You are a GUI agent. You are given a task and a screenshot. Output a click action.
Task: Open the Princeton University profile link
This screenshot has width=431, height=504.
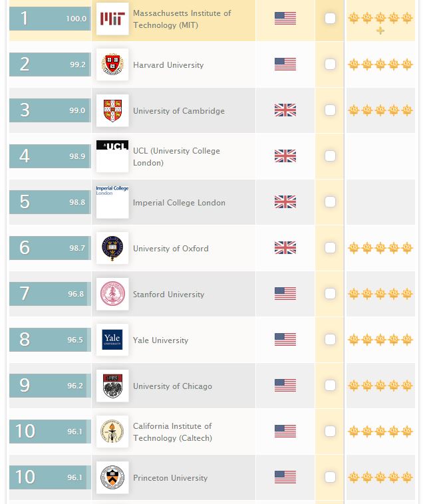tap(170, 478)
